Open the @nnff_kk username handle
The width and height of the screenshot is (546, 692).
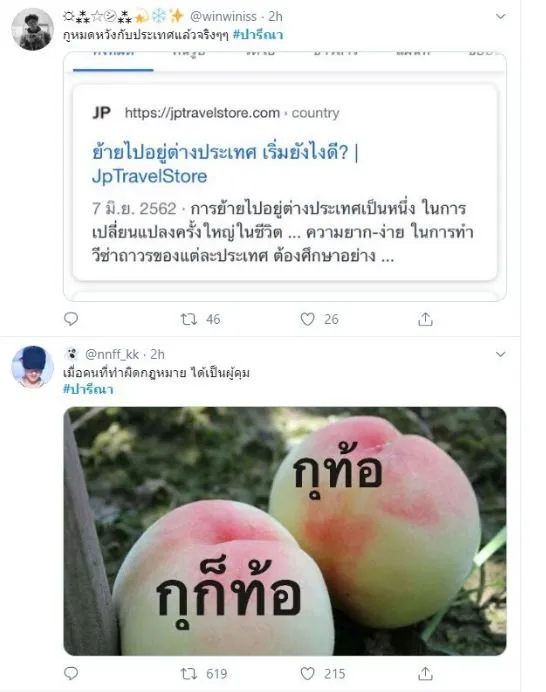point(112,354)
